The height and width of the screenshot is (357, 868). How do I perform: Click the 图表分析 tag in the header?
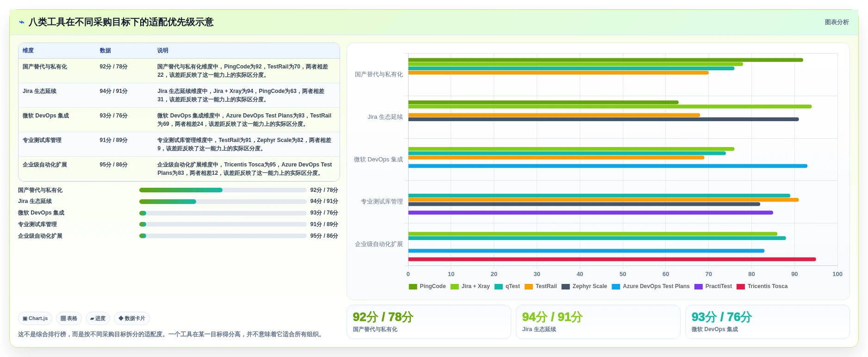click(837, 22)
